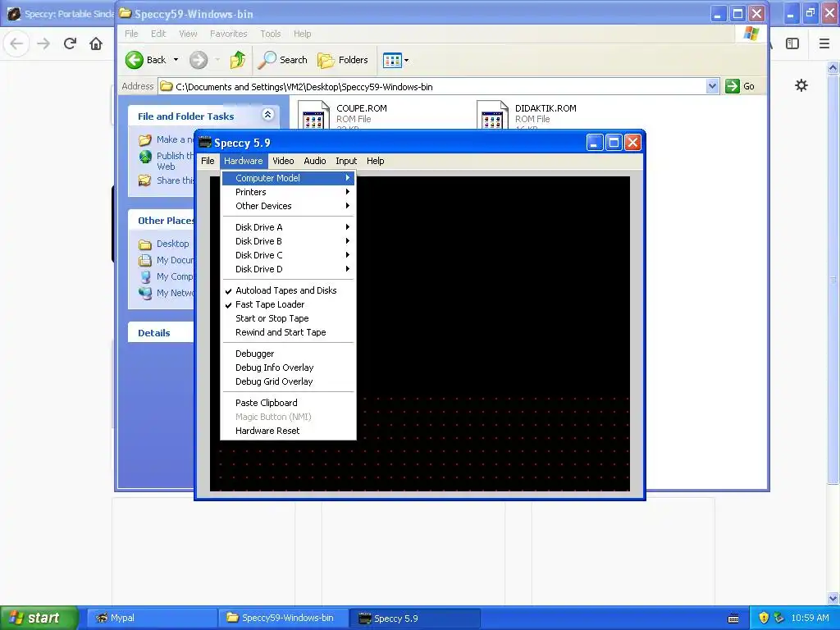Click the browser forward arrow
840x630 pixels.
pyautogui.click(x=43, y=43)
